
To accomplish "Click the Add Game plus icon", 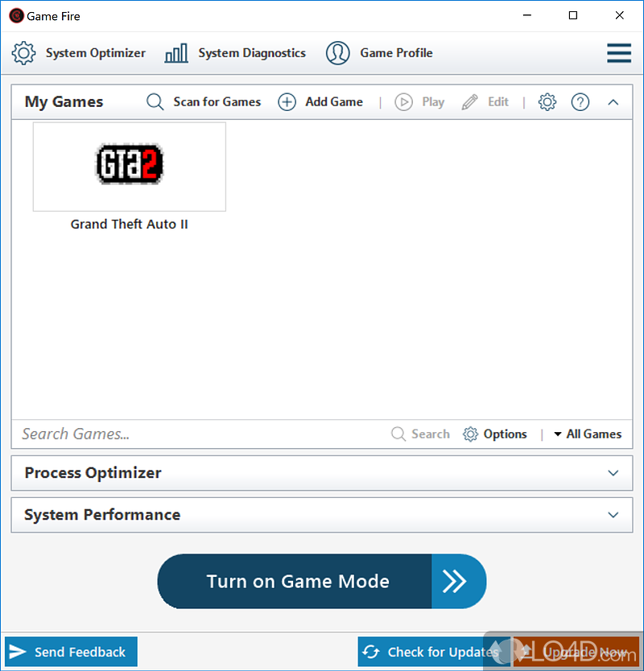I will 287,102.
